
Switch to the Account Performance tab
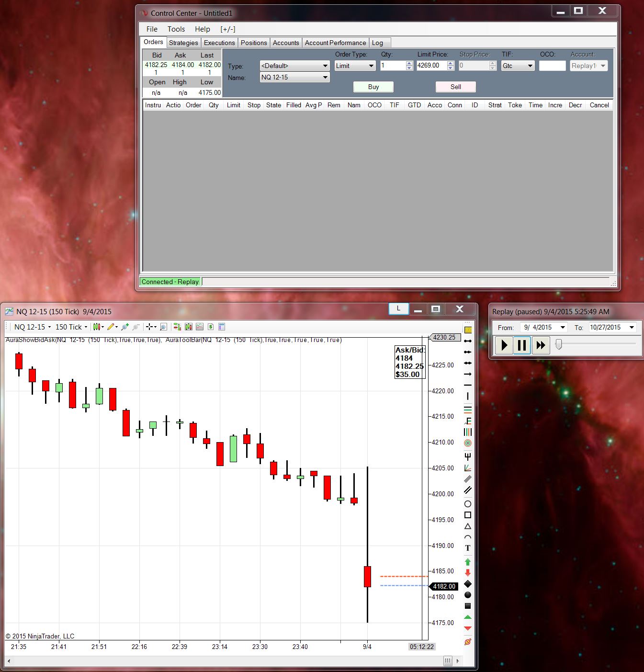(335, 43)
